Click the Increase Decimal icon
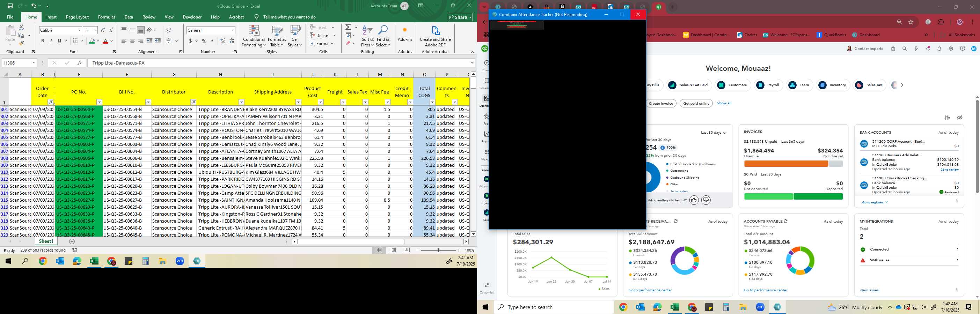The image size is (980, 314). tap(223, 41)
